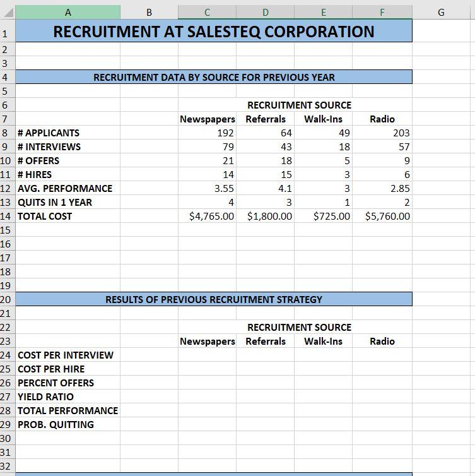Viewport: 475px width, 476px height.
Task: Select the QUITS IN 1 YEAR label cell
Action: point(68,202)
